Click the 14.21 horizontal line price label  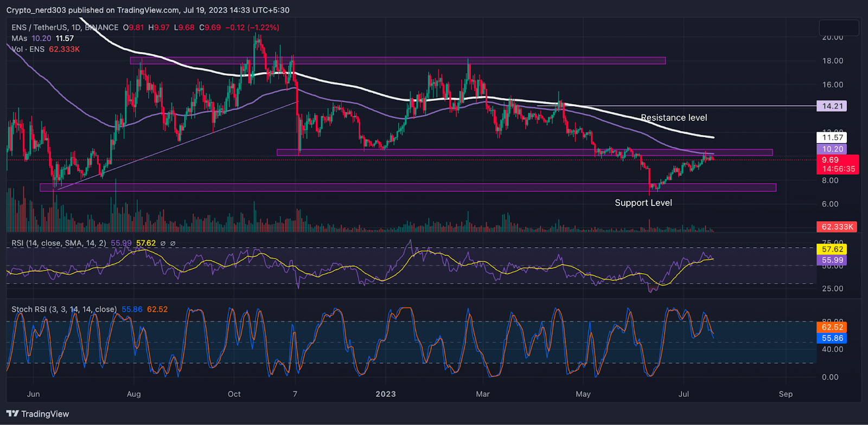[832, 106]
